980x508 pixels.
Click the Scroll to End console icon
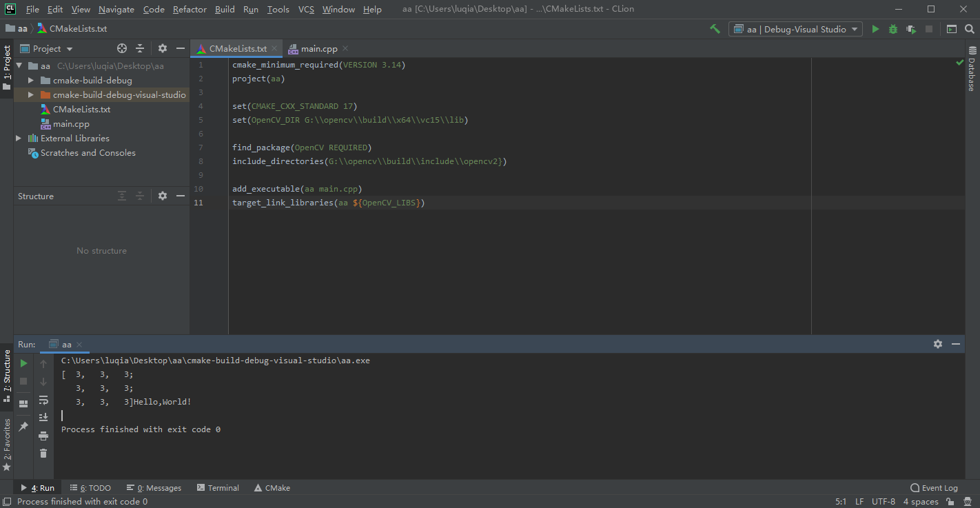[43, 416]
